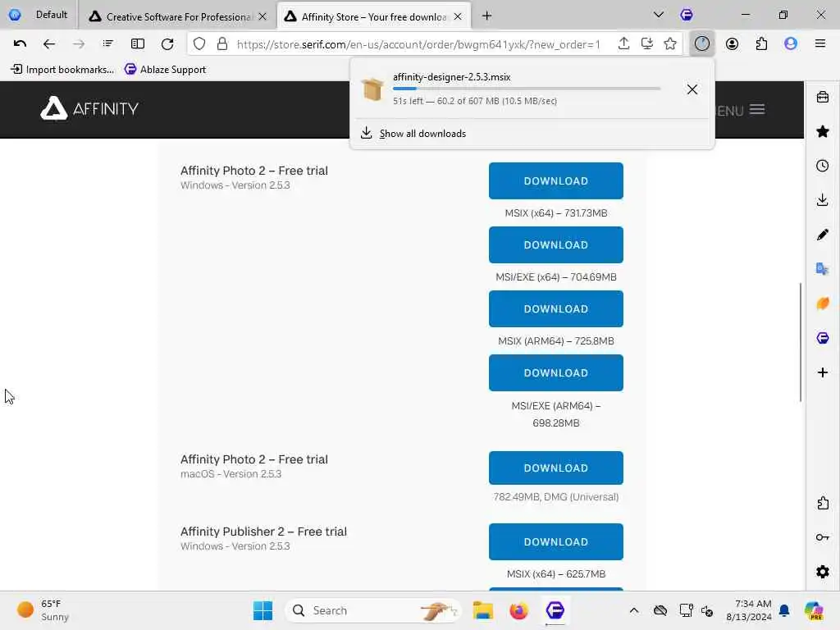Image resolution: width=840 pixels, height=630 pixels.
Task: Open the account profile icon
Action: click(x=732, y=44)
